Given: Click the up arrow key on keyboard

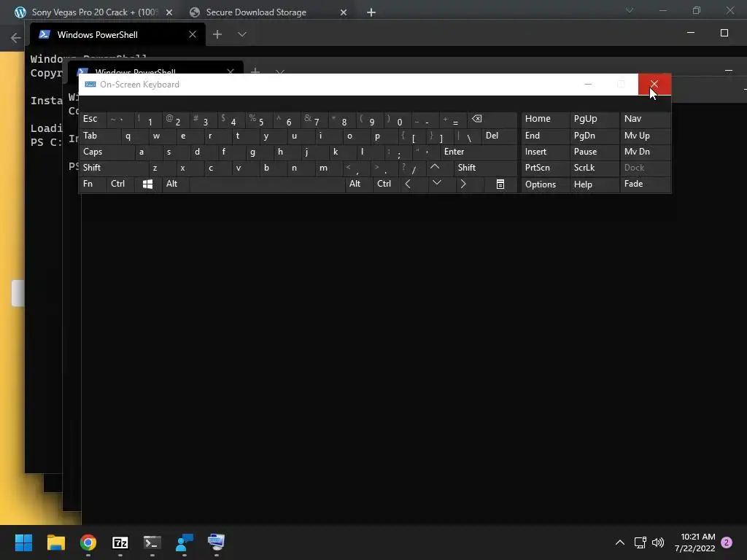Looking at the screenshot, I should 435,168.
